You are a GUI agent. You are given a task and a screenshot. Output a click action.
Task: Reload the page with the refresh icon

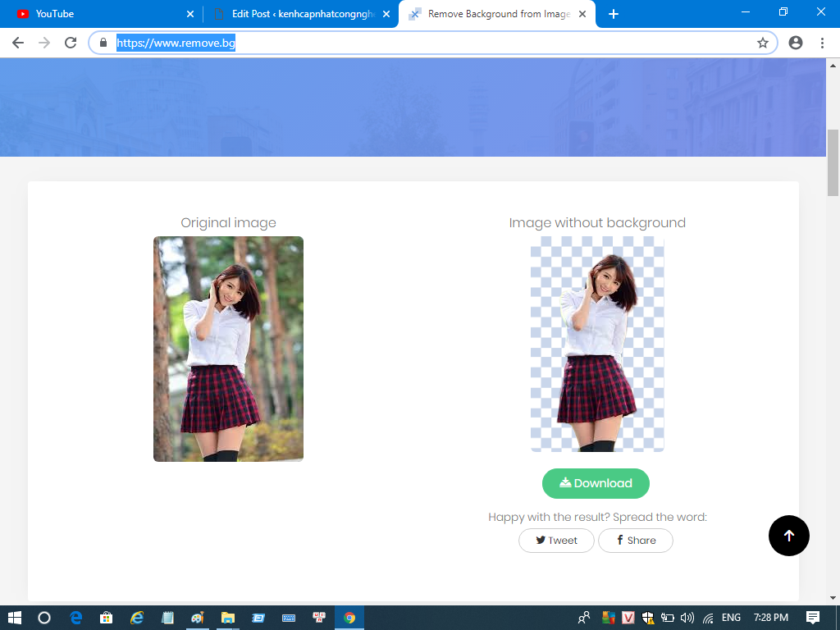click(71, 43)
